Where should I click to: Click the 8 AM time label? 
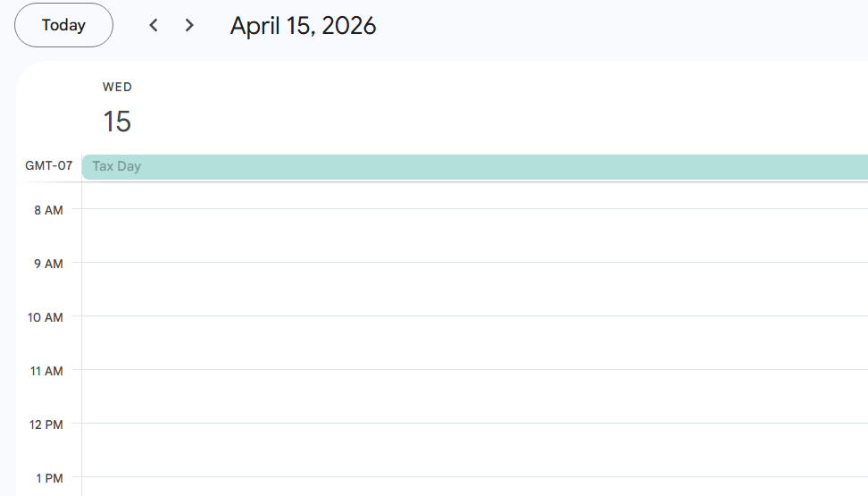48,210
